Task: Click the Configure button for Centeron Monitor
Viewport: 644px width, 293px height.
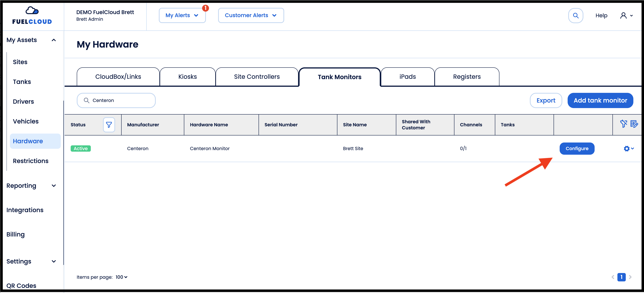Action: [577, 149]
